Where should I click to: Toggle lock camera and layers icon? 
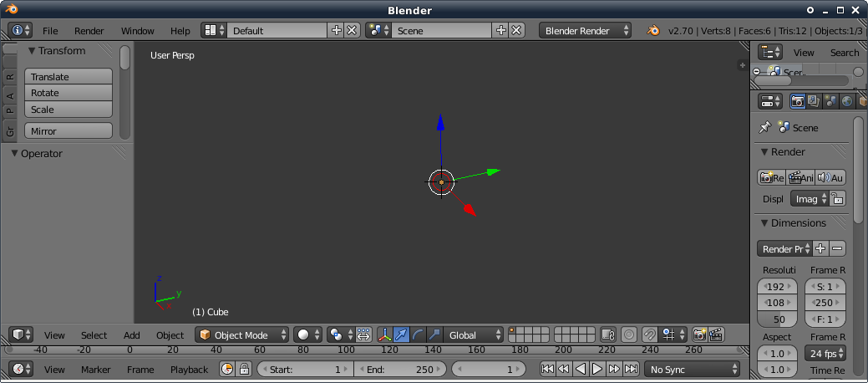click(x=608, y=334)
